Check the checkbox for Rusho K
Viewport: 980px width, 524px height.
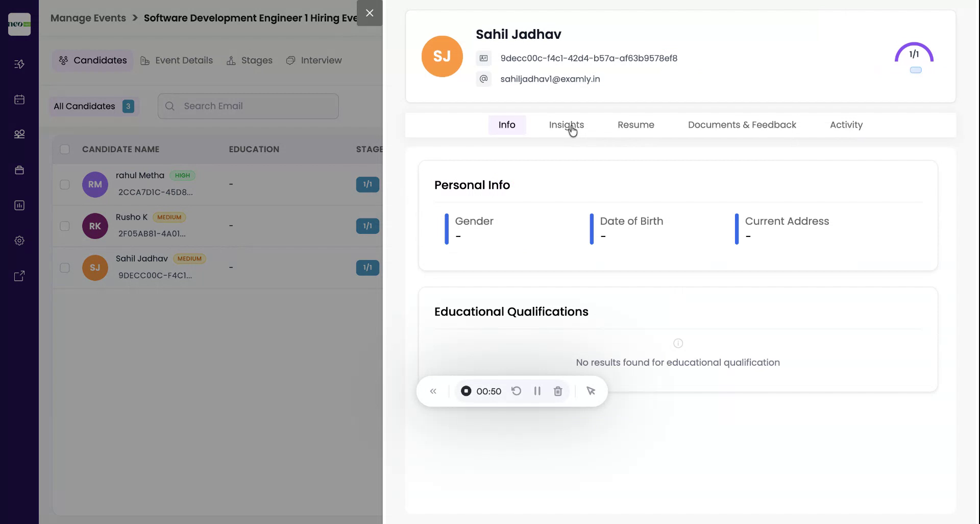[64, 226]
